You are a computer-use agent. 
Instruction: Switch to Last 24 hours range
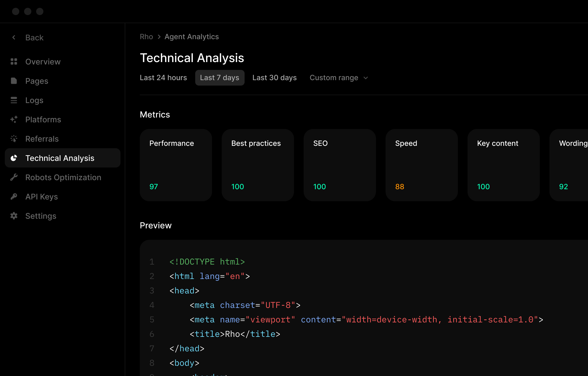[x=163, y=77]
